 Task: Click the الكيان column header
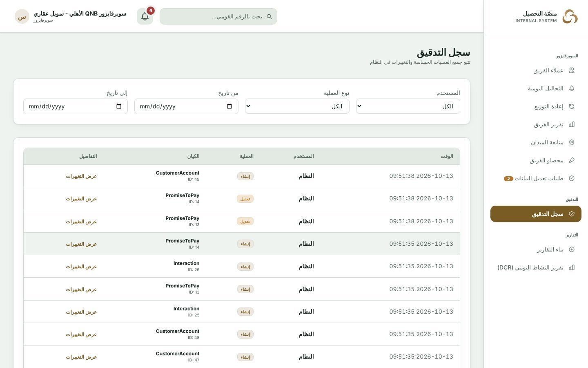coord(193,156)
